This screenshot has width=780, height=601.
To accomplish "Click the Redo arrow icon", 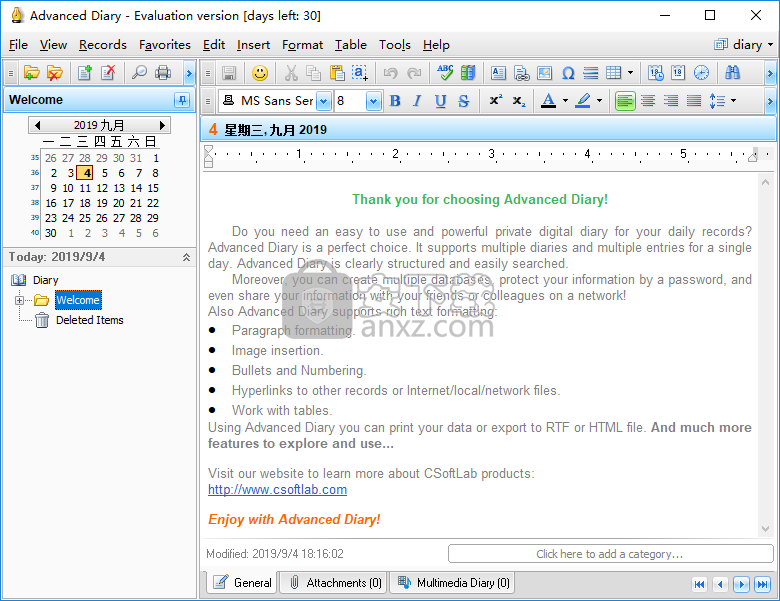I will pos(414,73).
